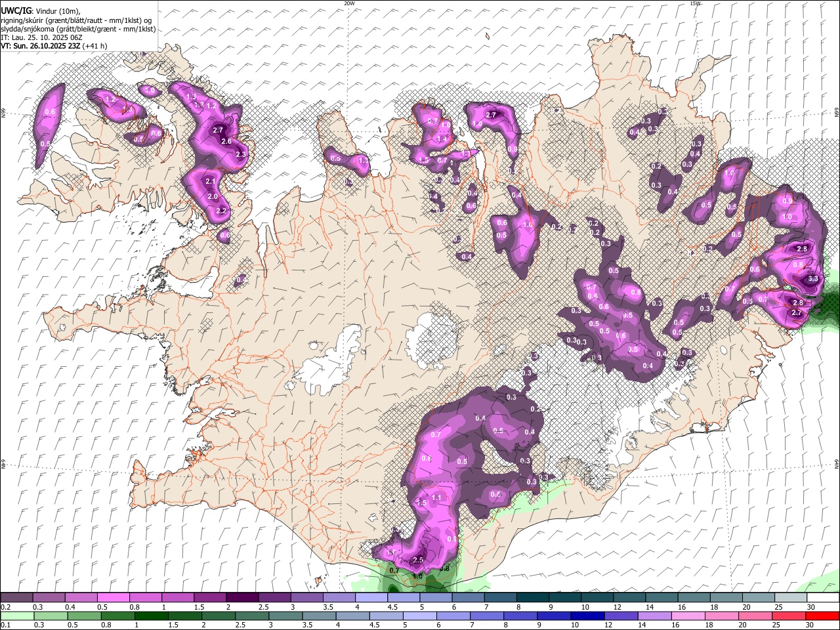Click the '4.5' label under the snow legend

coord(392,607)
